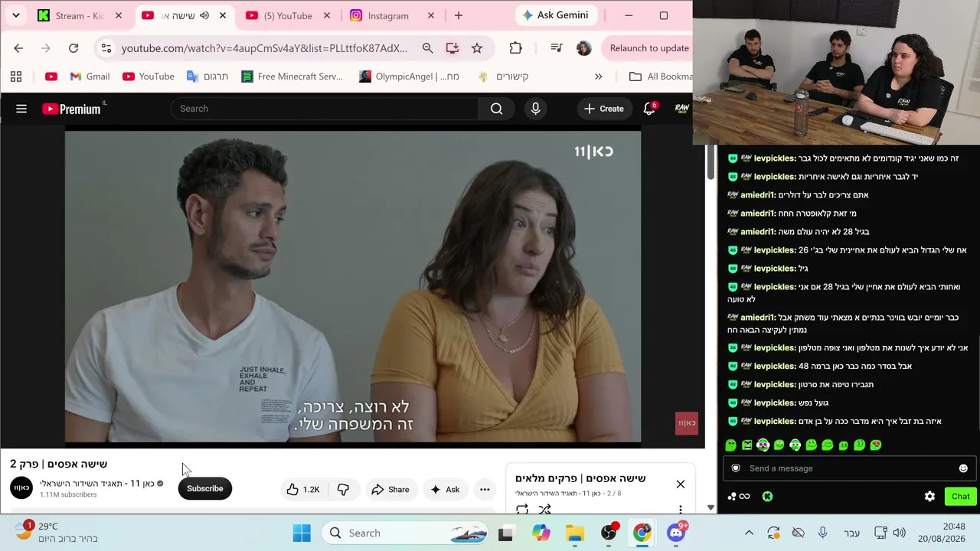Open Chrome media controls icon

click(x=557, y=48)
